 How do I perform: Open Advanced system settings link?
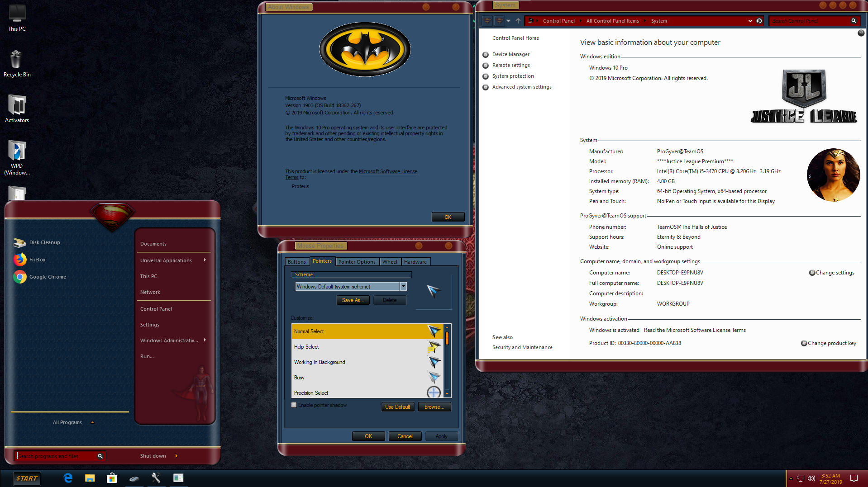(522, 87)
